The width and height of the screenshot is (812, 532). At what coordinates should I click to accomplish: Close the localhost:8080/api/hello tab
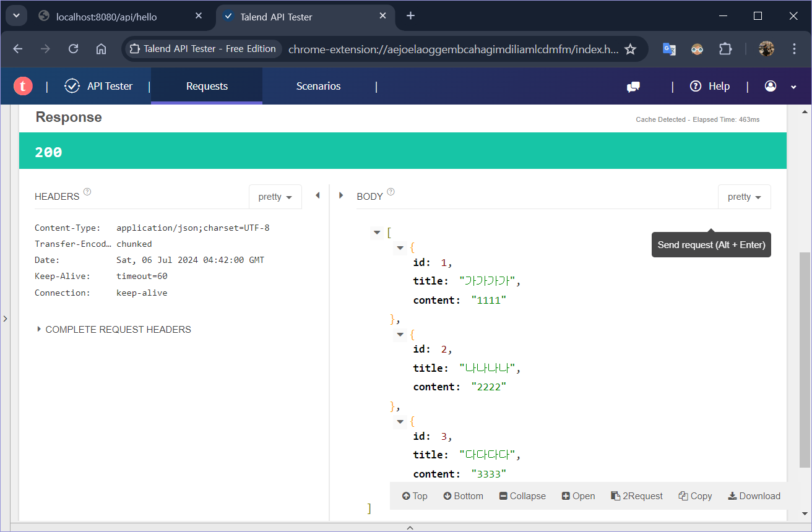point(199,16)
